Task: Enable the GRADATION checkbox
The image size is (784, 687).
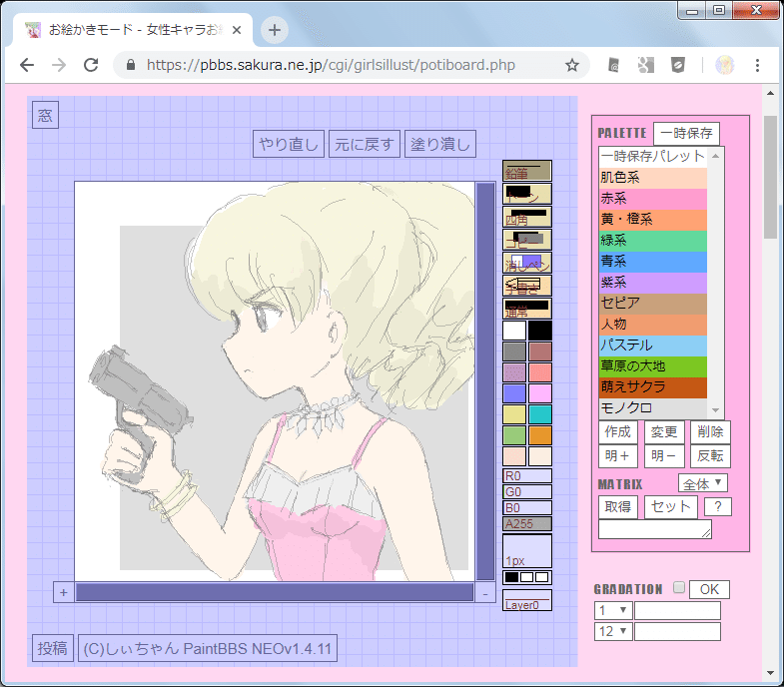Action: pos(678,587)
